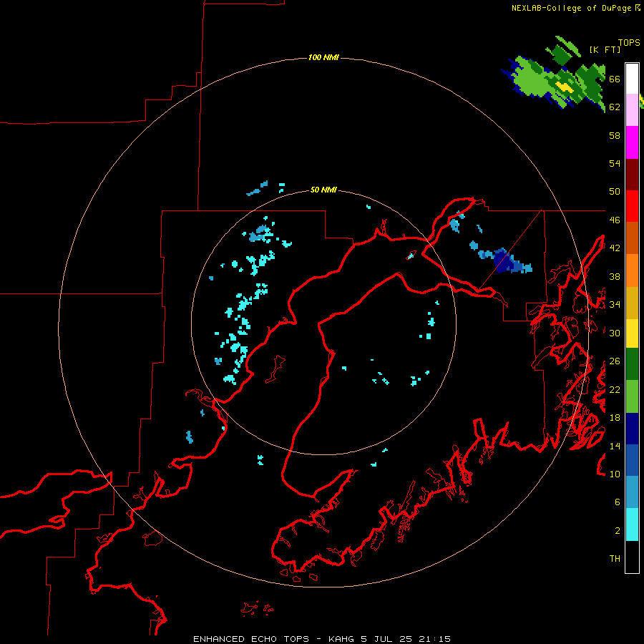Click the navy blue legend swatch

point(632,429)
